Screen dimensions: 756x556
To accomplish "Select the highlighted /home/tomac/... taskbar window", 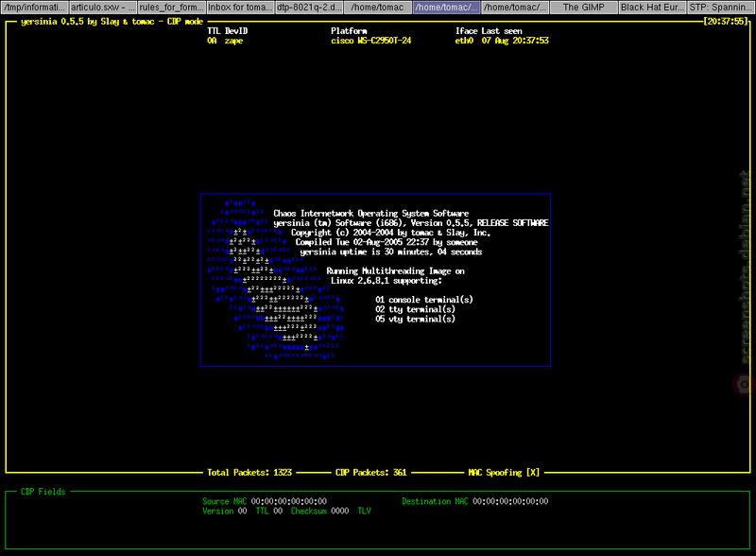I will [446, 8].
